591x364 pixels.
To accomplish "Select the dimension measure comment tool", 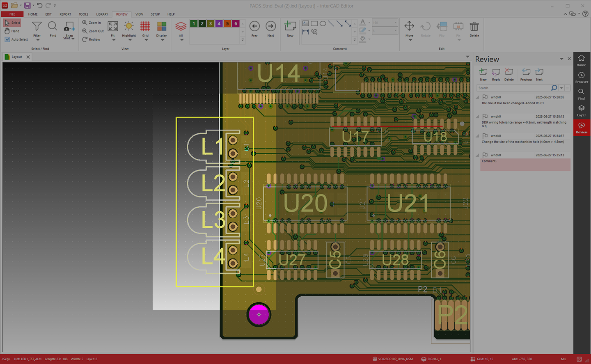I will [306, 32].
